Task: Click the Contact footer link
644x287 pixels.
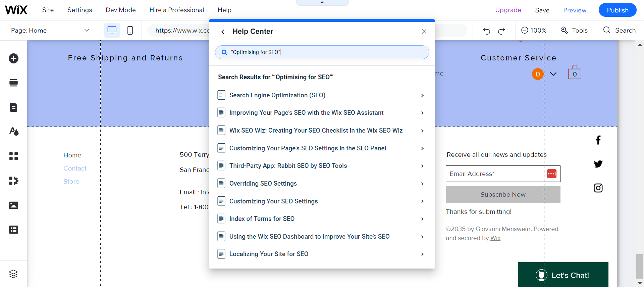Action: coord(75,169)
